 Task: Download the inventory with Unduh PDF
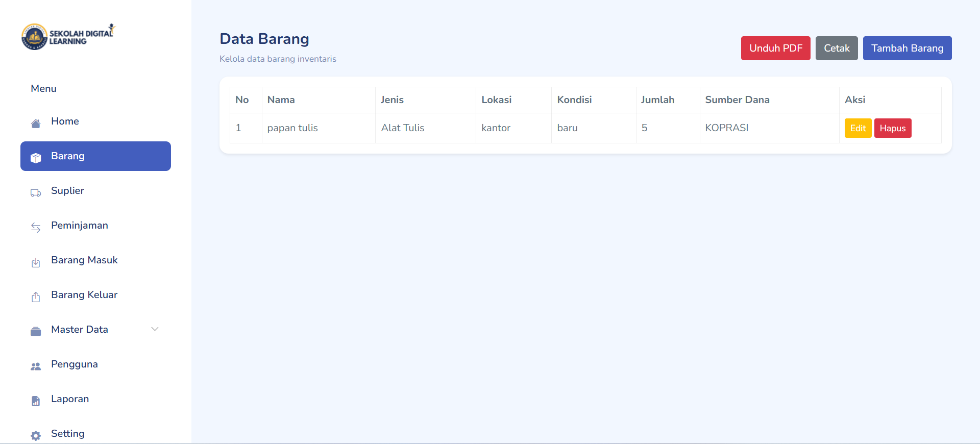coord(775,48)
